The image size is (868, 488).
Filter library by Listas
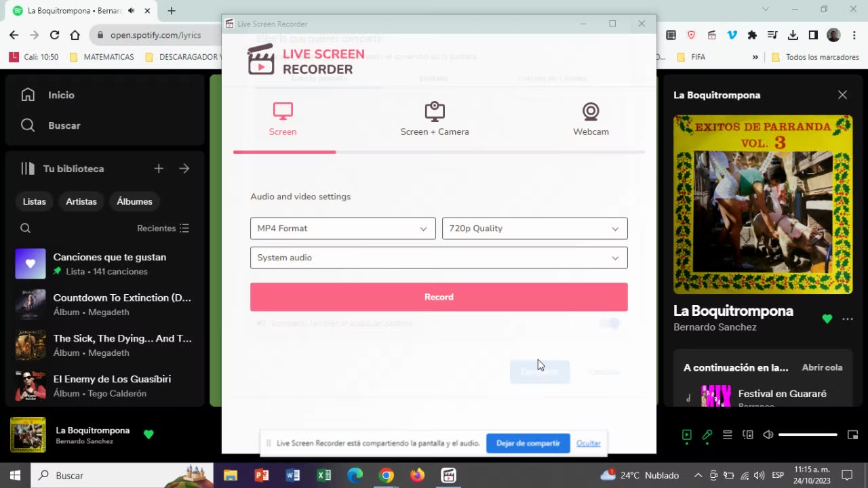pos(35,201)
